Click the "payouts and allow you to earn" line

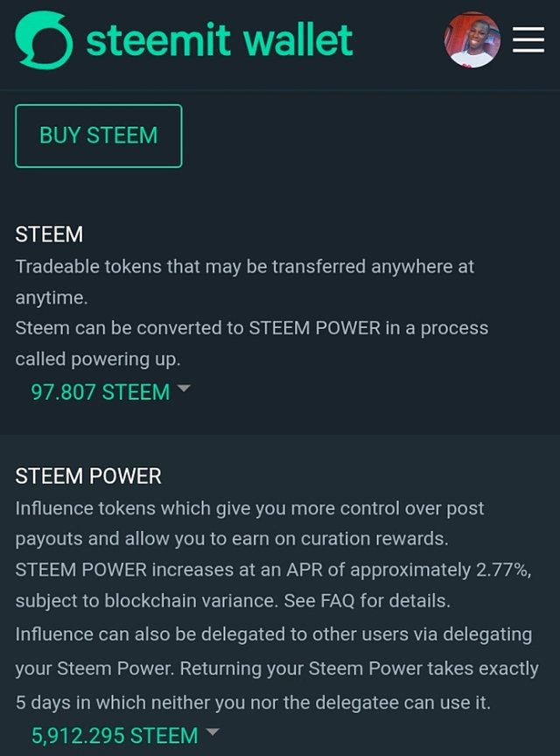[232, 539]
